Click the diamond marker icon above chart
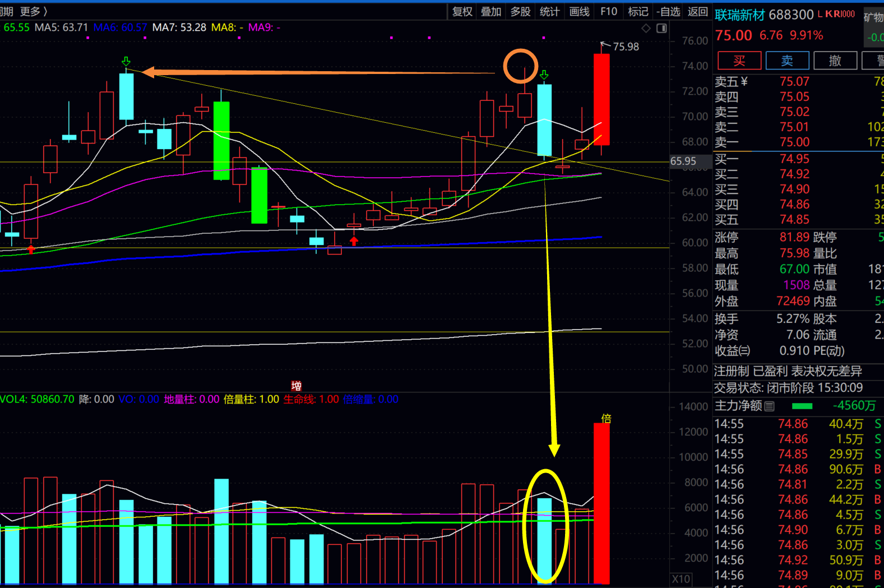The width and height of the screenshot is (884, 588). 646,28
